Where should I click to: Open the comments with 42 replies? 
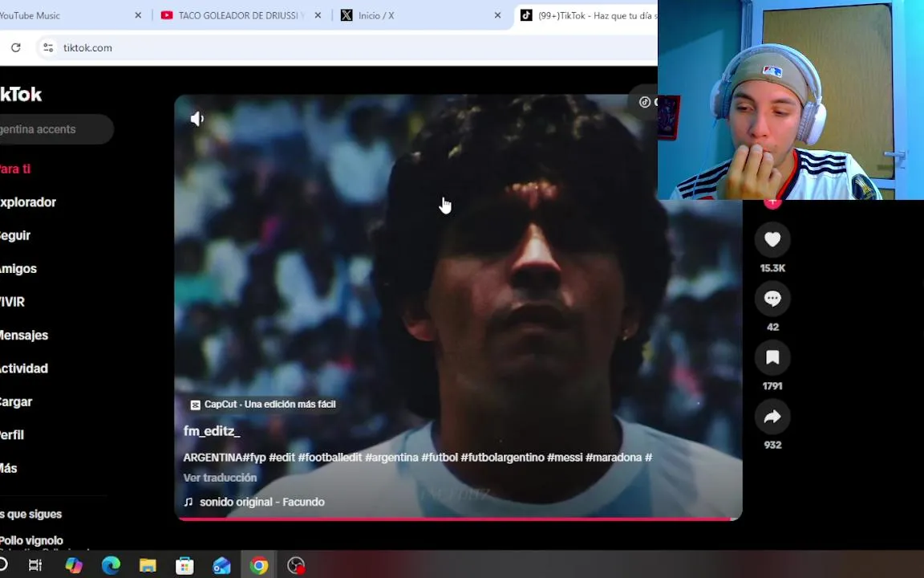(x=772, y=299)
